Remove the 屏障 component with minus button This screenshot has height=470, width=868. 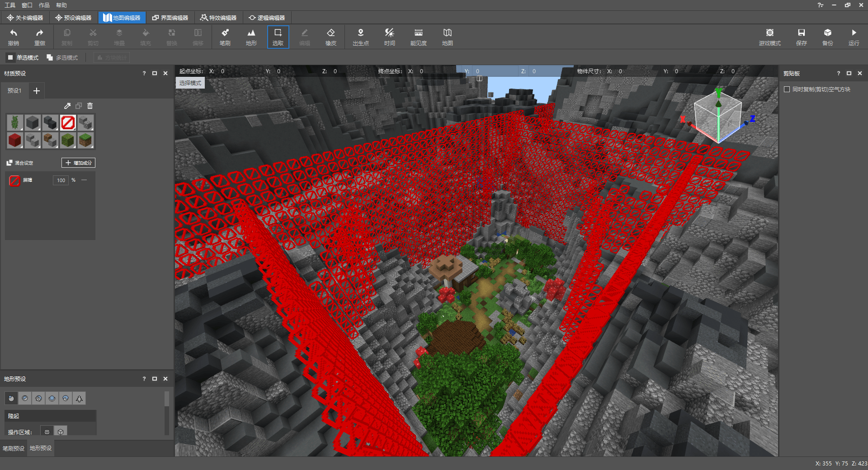84,180
